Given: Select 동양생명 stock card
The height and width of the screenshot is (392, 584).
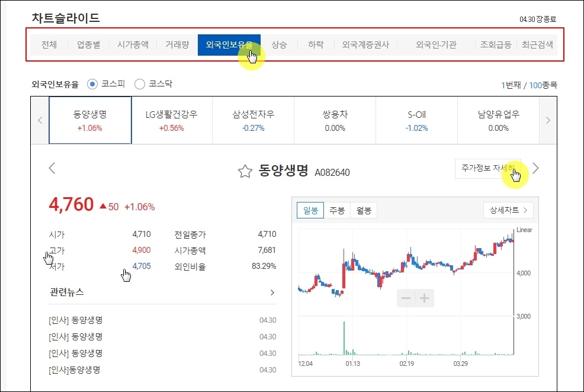Looking at the screenshot, I should [x=90, y=120].
